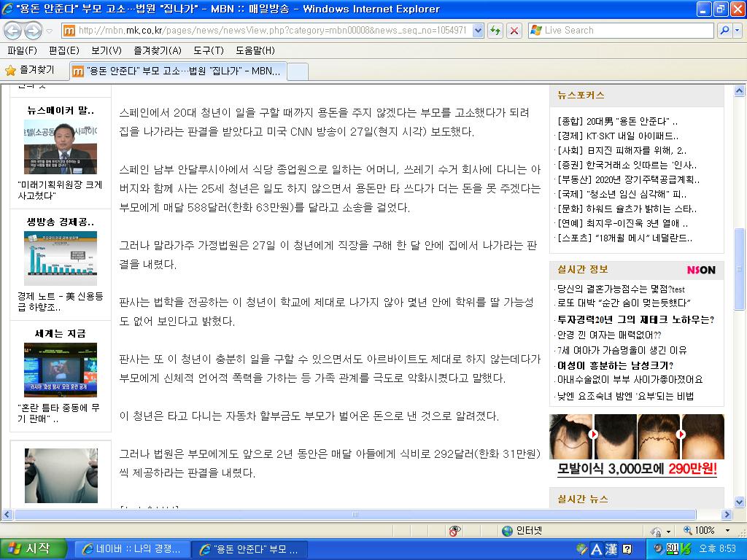Click the language bar help icon
This screenshot has width=747, height=560.
[627, 549]
